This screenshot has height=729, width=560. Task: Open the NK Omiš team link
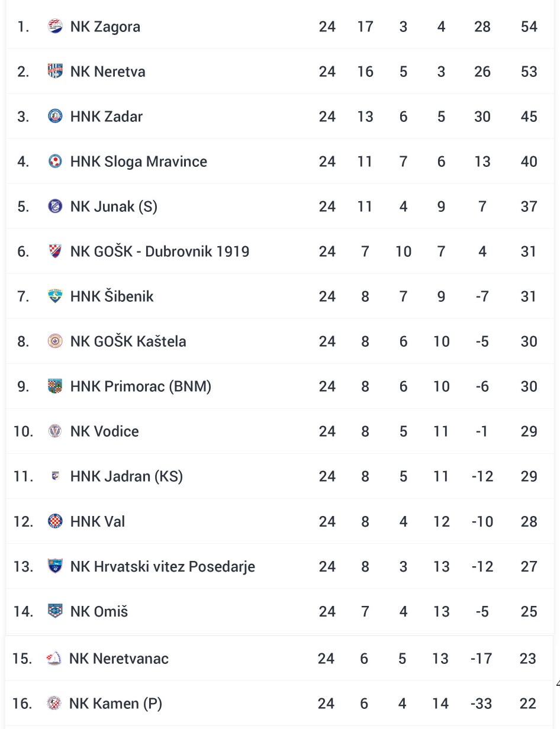click(99, 611)
